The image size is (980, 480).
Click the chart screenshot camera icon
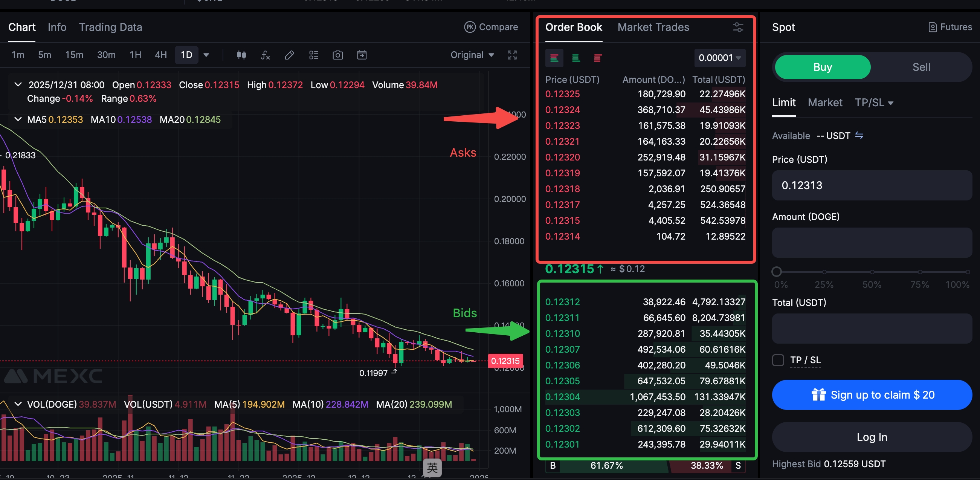pos(337,55)
